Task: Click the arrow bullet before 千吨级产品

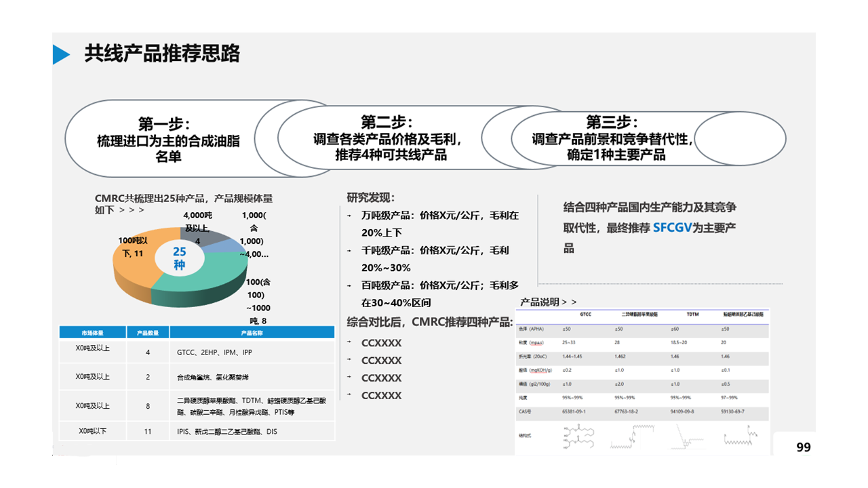Action: [x=350, y=251]
